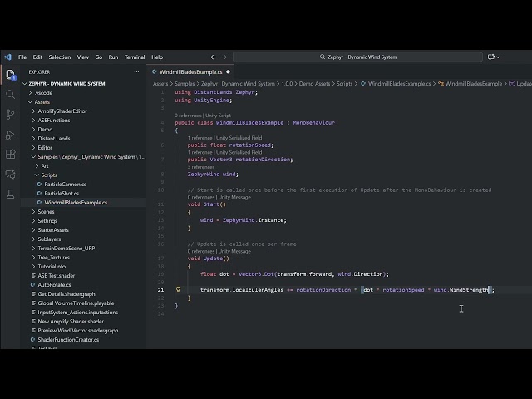Image resolution: width=532 pixels, height=399 pixels.
Task: Click '3 references' code lens above wind field
Action: [x=201, y=167]
